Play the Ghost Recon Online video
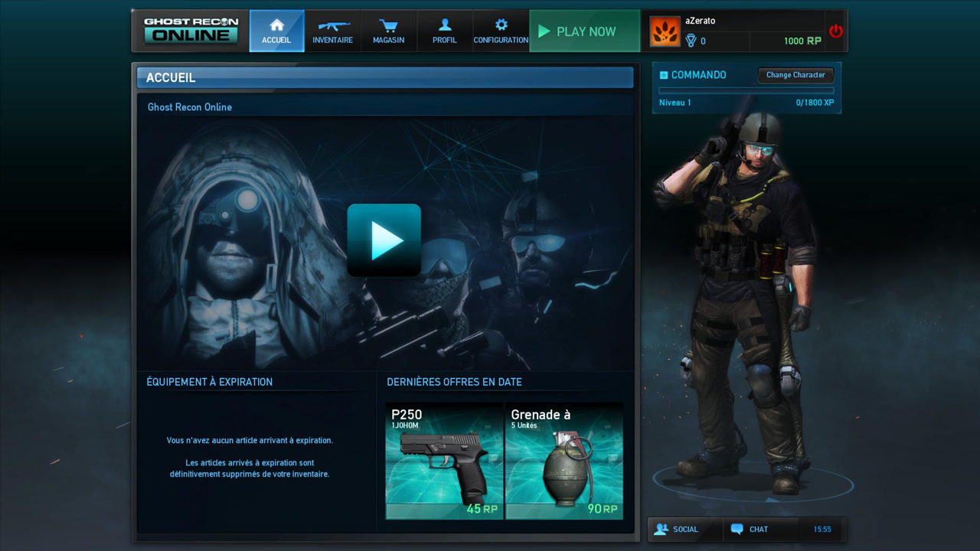Image resolution: width=980 pixels, height=551 pixels. (x=384, y=240)
